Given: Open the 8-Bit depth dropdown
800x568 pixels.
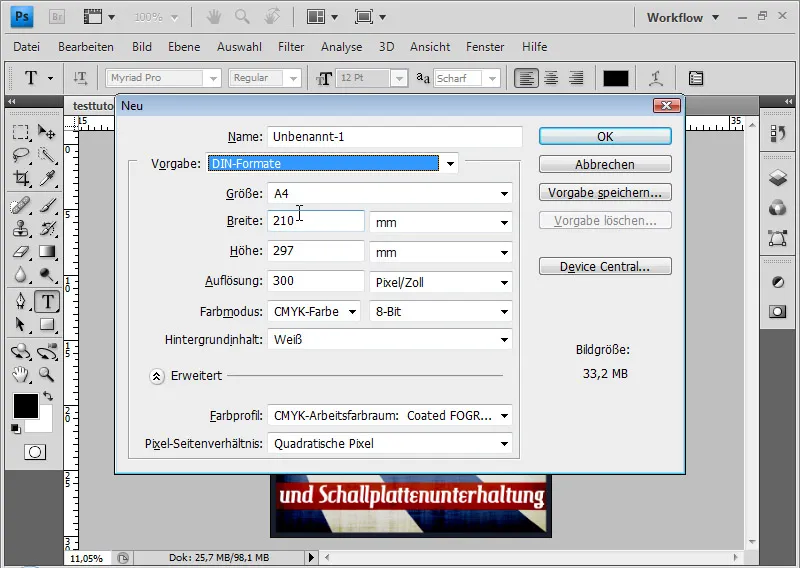Looking at the screenshot, I should tap(441, 311).
